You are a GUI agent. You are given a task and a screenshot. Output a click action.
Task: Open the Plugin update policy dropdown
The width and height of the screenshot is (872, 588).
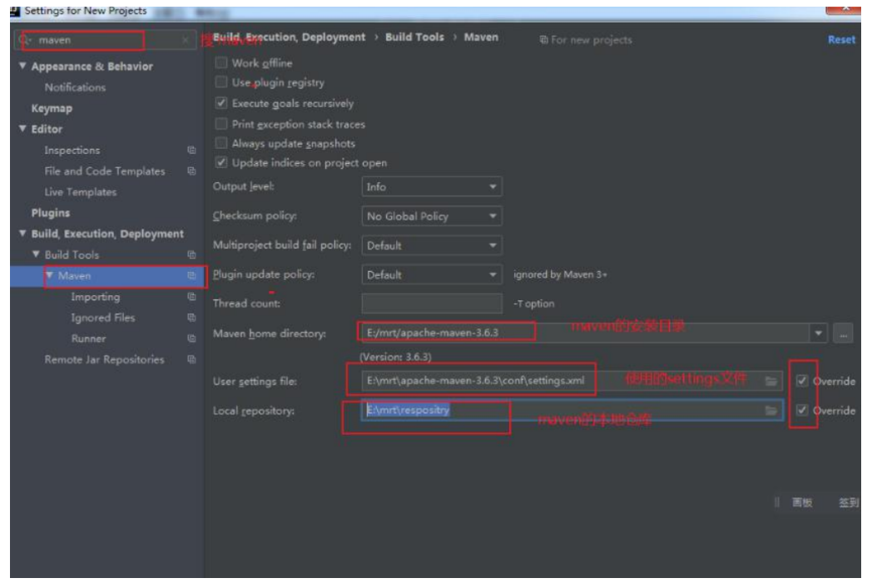(x=432, y=274)
